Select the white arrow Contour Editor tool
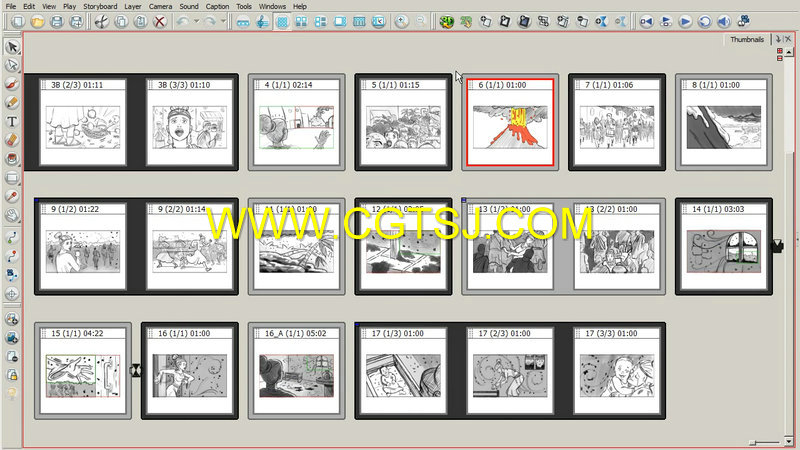Viewport: 800px width, 450px height. point(12,65)
